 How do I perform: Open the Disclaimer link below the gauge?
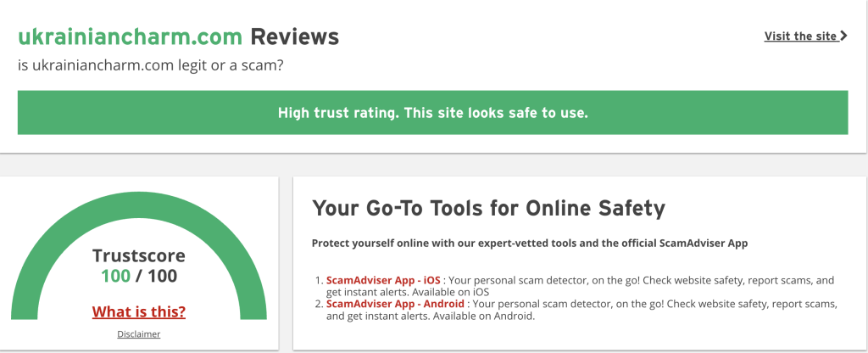point(139,333)
